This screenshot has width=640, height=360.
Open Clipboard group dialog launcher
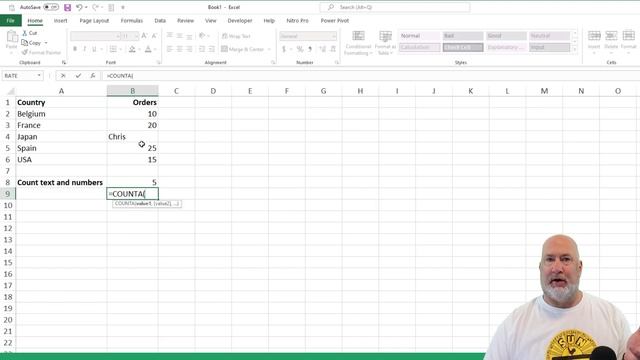(x=64, y=62)
